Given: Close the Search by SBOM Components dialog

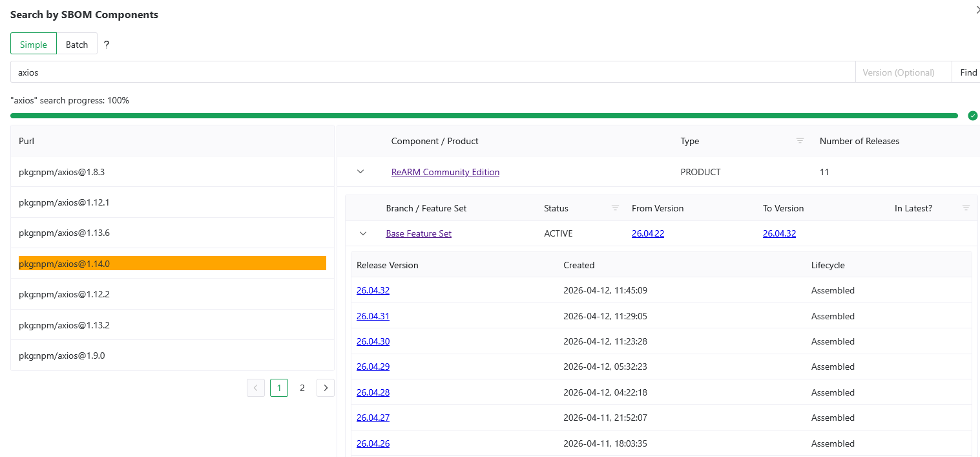Looking at the screenshot, I should click(x=977, y=10).
